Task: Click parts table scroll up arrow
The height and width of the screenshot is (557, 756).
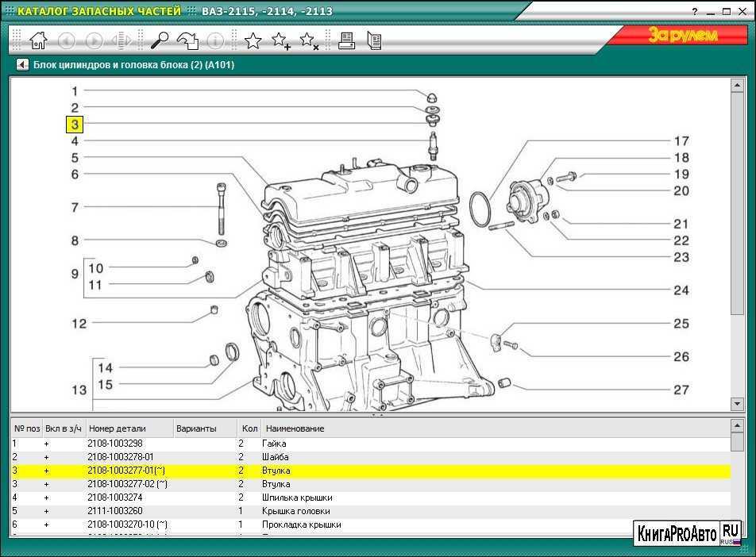Action: (737, 426)
